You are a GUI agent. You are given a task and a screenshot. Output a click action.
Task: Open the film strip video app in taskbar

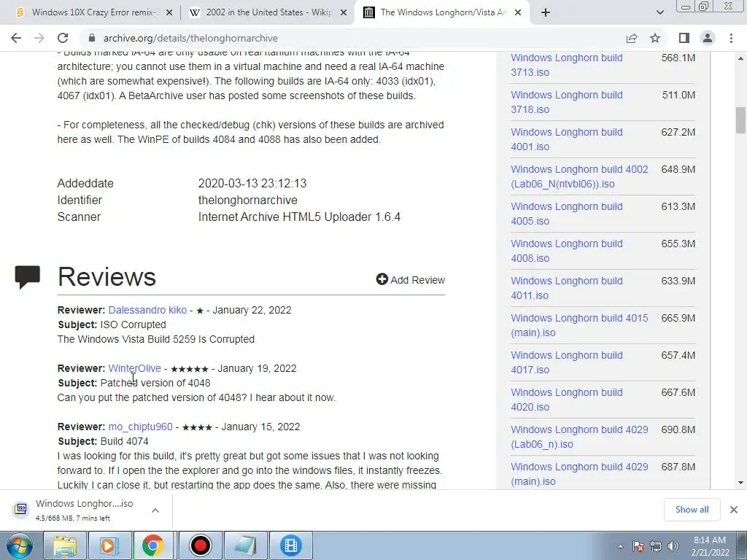(291, 545)
